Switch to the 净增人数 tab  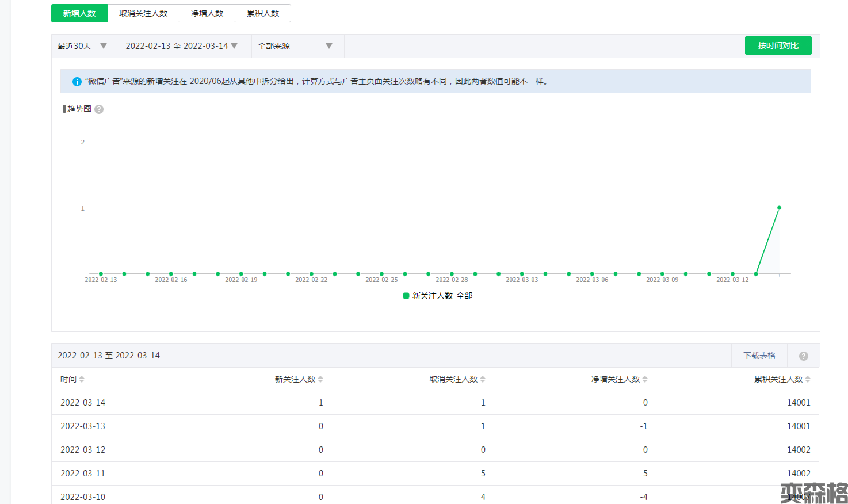click(207, 13)
